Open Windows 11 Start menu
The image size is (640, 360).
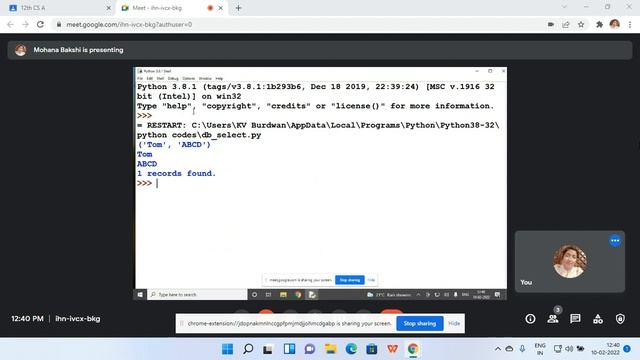pos(227,349)
